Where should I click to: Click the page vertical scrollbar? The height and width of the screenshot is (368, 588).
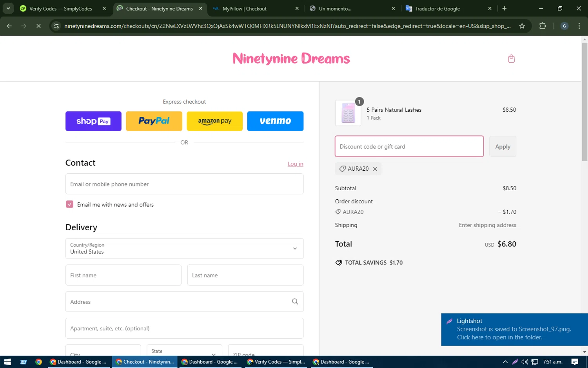584,102
